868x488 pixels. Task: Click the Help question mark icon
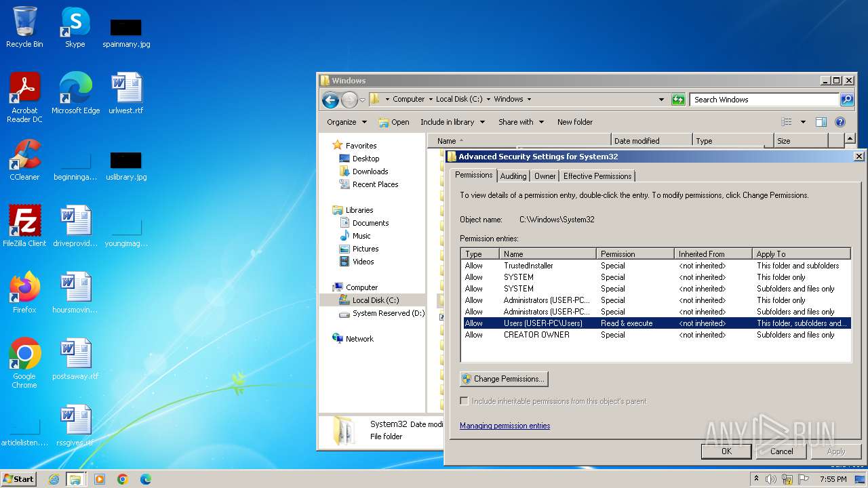click(x=840, y=122)
